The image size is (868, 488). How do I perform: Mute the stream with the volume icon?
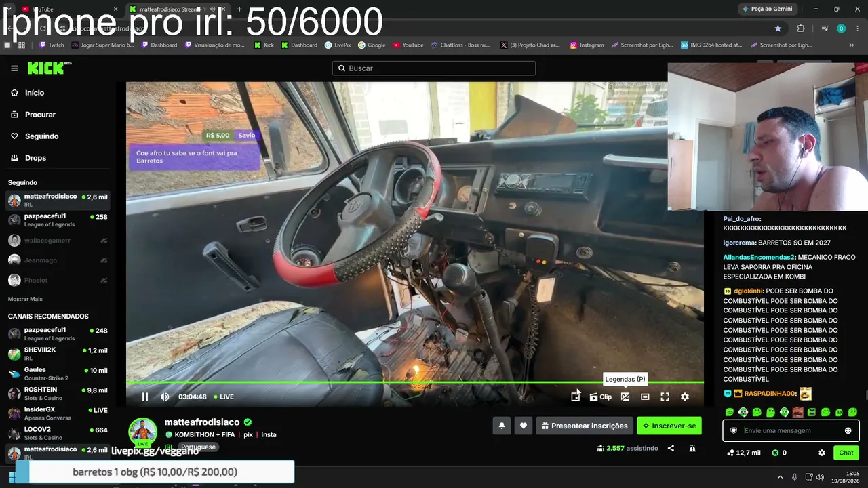165,396
